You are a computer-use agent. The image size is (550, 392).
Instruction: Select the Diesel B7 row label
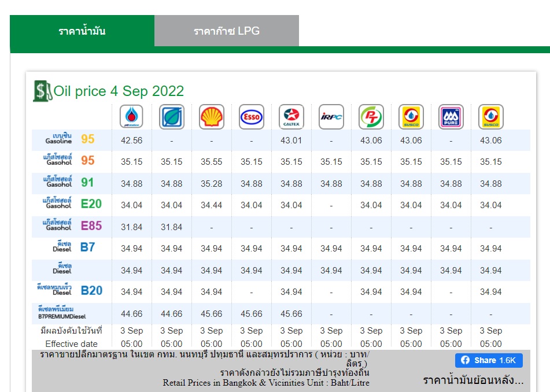click(x=73, y=247)
